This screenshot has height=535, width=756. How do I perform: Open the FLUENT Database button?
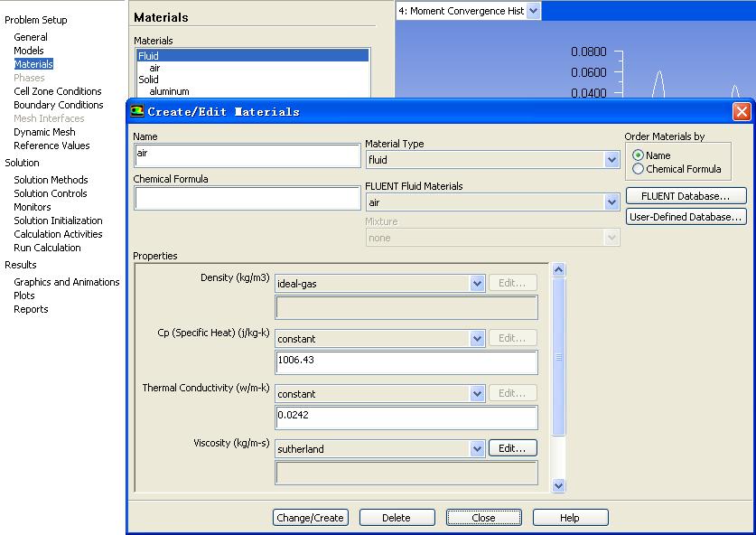coord(686,196)
